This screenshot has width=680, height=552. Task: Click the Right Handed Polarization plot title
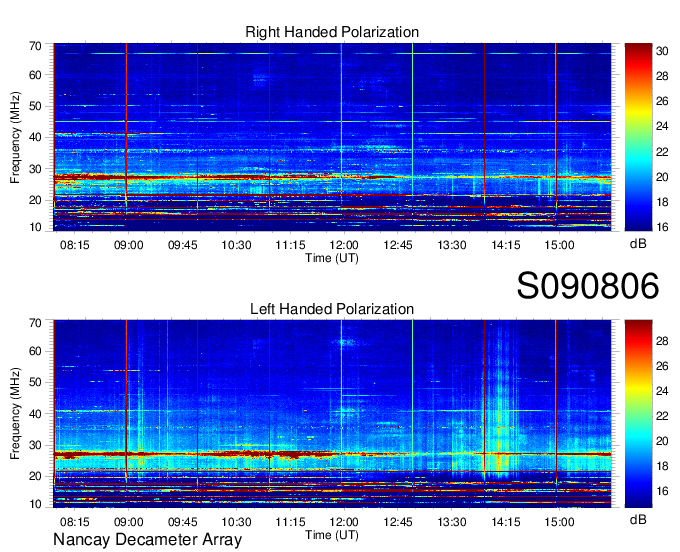(x=332, y=32)
